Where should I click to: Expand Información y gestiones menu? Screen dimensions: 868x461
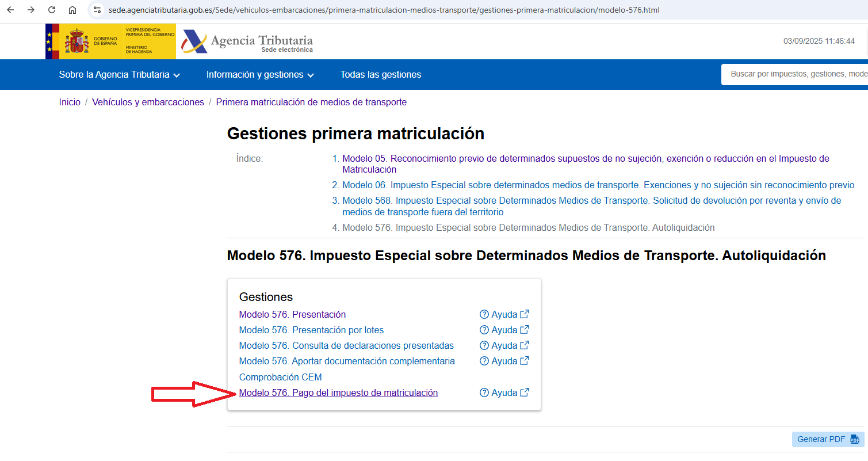pos(260,75)
